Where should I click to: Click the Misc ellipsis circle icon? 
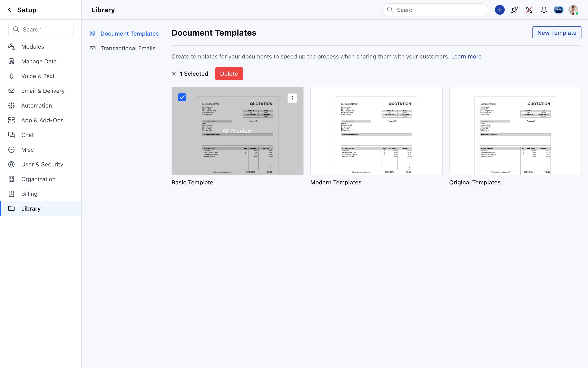[11, 150]
